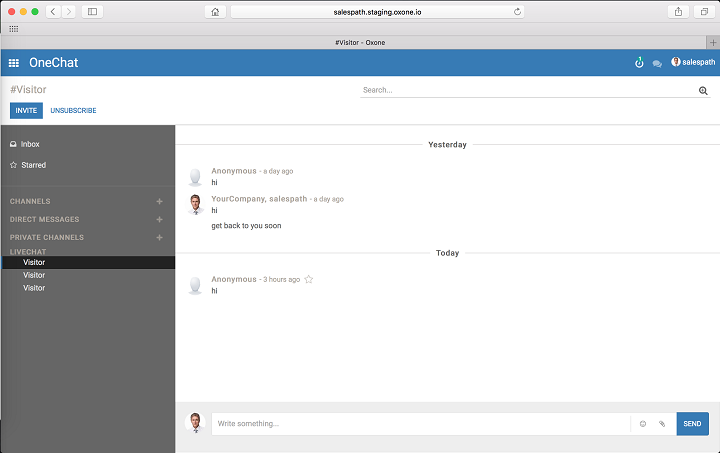Click the OneChat title
Viewport: 720px width, 453px height.
(54, 62)
